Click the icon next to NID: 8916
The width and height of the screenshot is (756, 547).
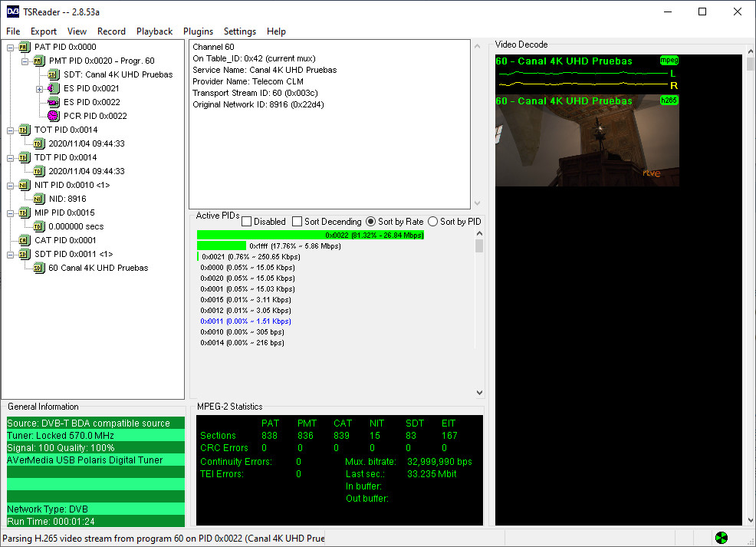39,199
